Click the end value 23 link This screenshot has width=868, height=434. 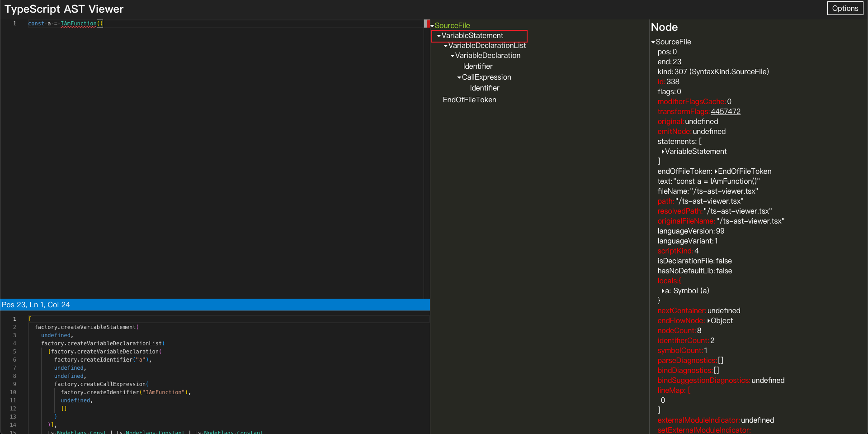677,62
